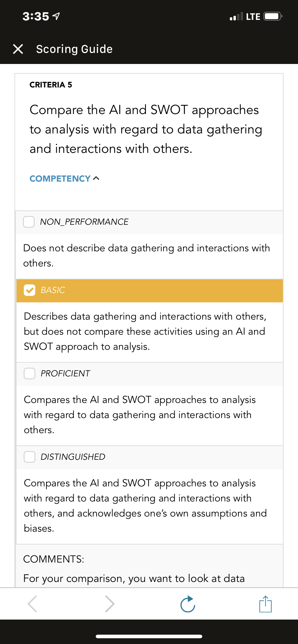Image resolution: width=298 pixels, height=644 pixels.
Task: Tap the DISTINGUISHED level label
Action: [x=73, y=457]
